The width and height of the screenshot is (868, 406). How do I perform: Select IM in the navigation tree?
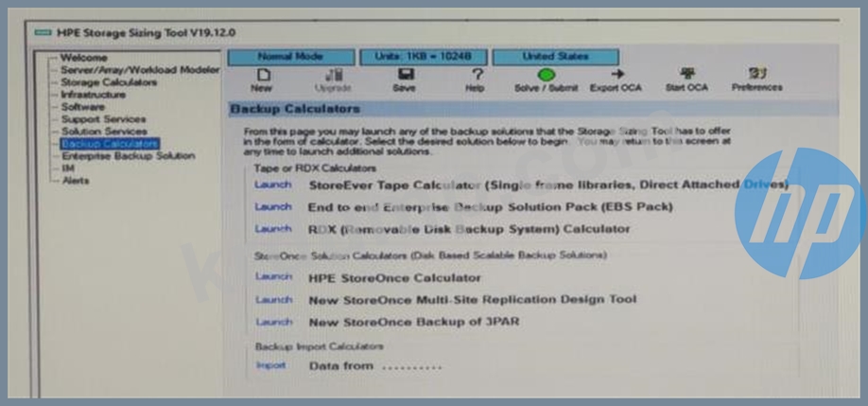click(x=68, y=168)
